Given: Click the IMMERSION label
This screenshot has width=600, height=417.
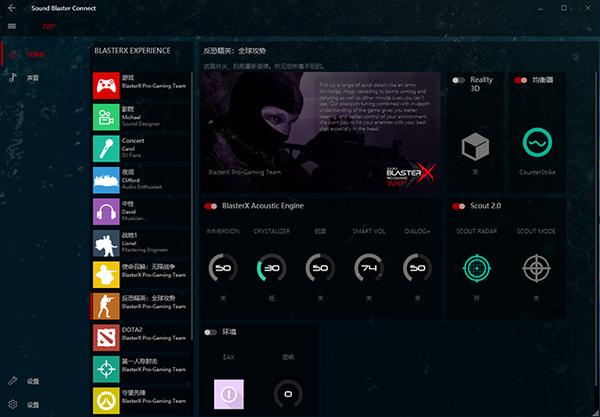Looking at the screenshot, I should tap(223, 231).
